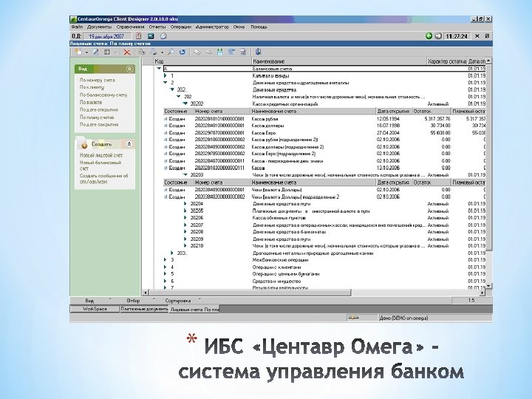Expand tree node 20206
This screenshot has width=532, height=399.
(185, 218)
